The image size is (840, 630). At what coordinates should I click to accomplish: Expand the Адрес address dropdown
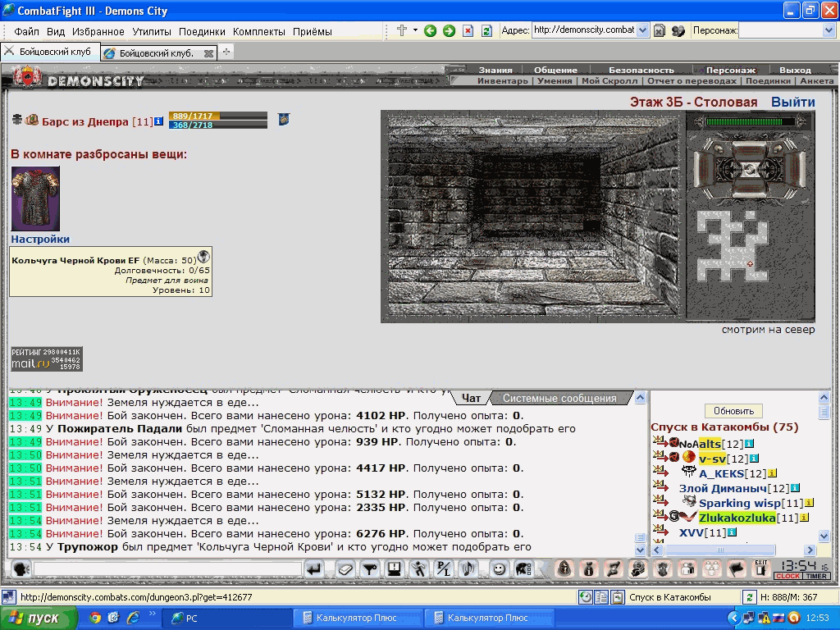643,30
